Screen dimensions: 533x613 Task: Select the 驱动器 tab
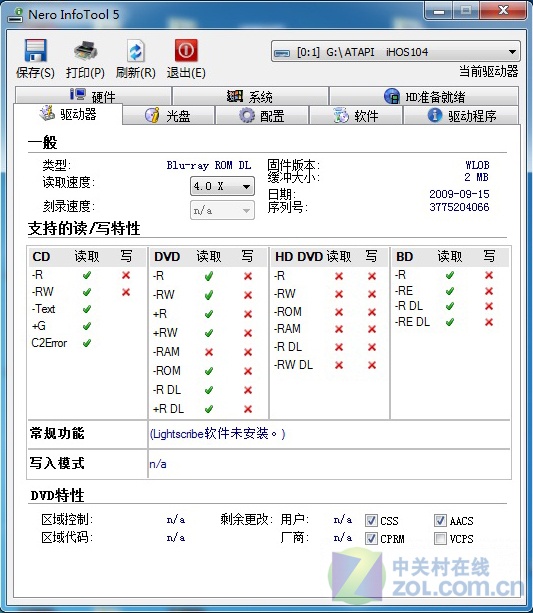tap(68, 114)
